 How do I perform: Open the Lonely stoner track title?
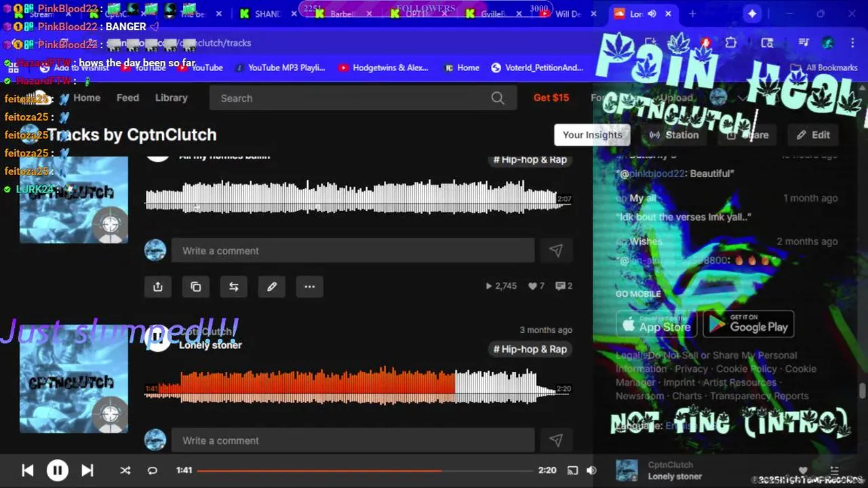pyautogui.click(x=210, y=345)
